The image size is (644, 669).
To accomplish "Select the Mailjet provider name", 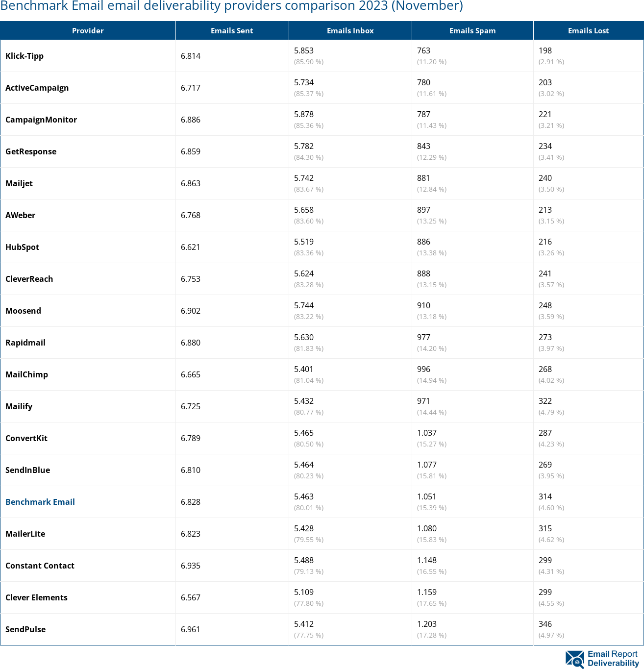I will coord(19,183).
